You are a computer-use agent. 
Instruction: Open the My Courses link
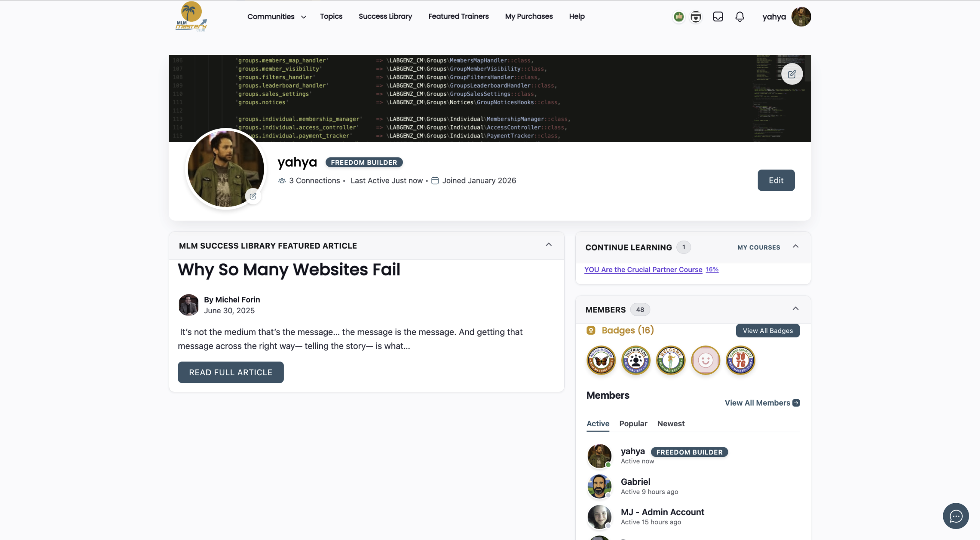759,247
